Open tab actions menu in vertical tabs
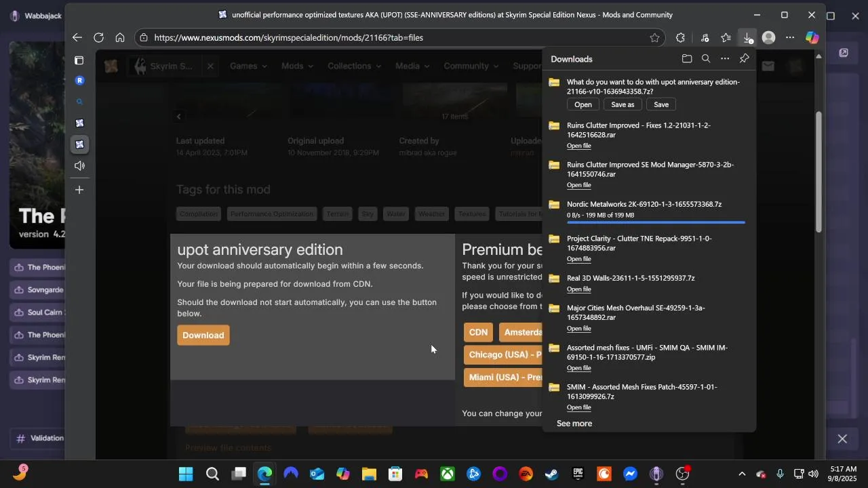 point(79,60)
